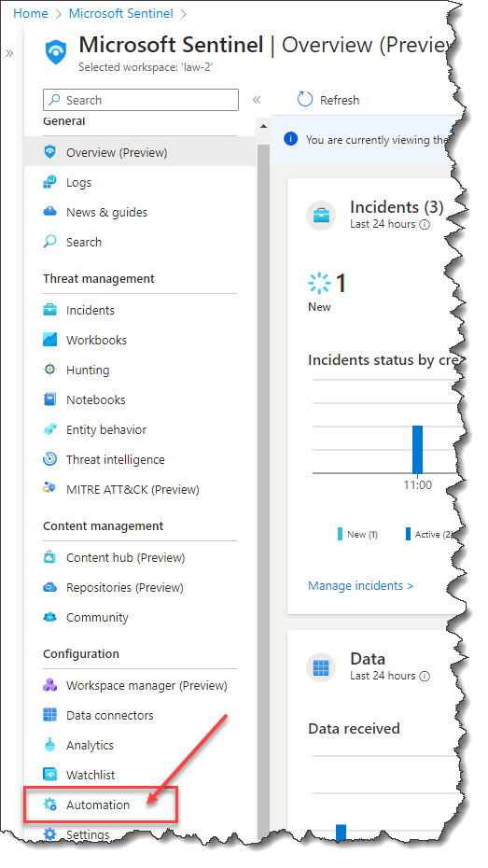Click the Content hub bag icon
The width and height of the screenshot is (488, 868).
[49, 557]
